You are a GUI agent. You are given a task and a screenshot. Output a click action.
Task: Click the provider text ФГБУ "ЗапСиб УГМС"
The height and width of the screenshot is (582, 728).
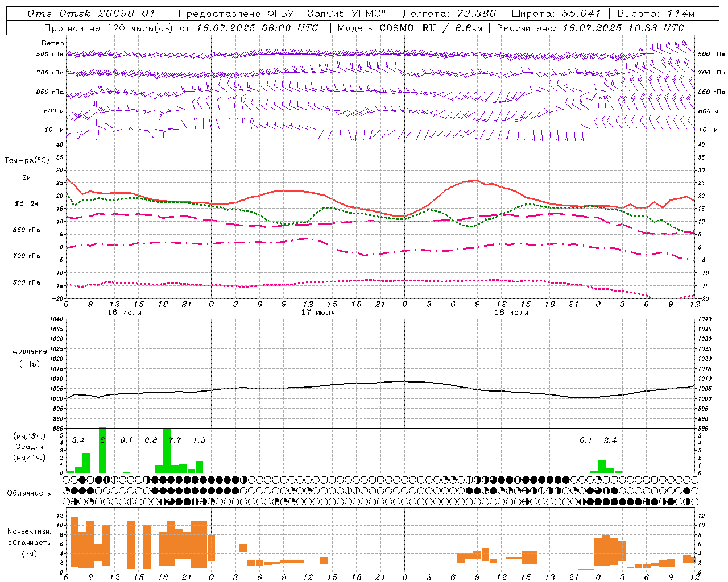coord(327,14)
